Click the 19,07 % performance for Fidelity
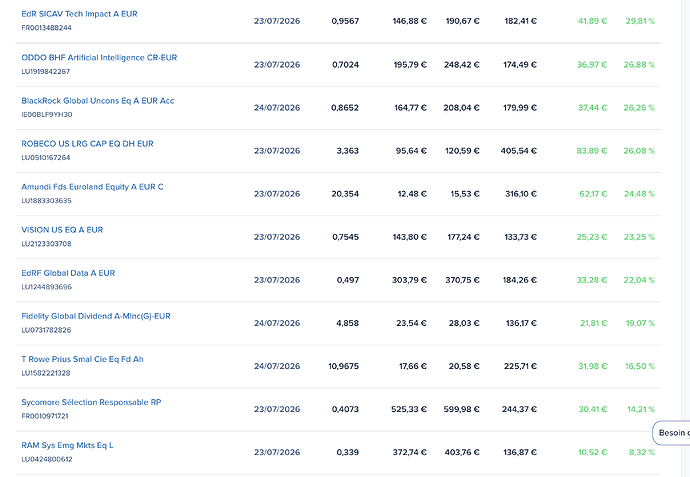 point(640,323)
